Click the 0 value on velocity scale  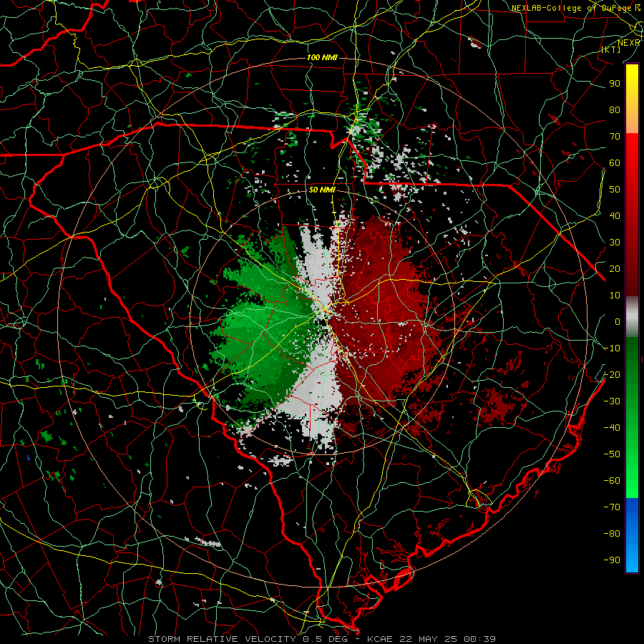coord(618,321)
